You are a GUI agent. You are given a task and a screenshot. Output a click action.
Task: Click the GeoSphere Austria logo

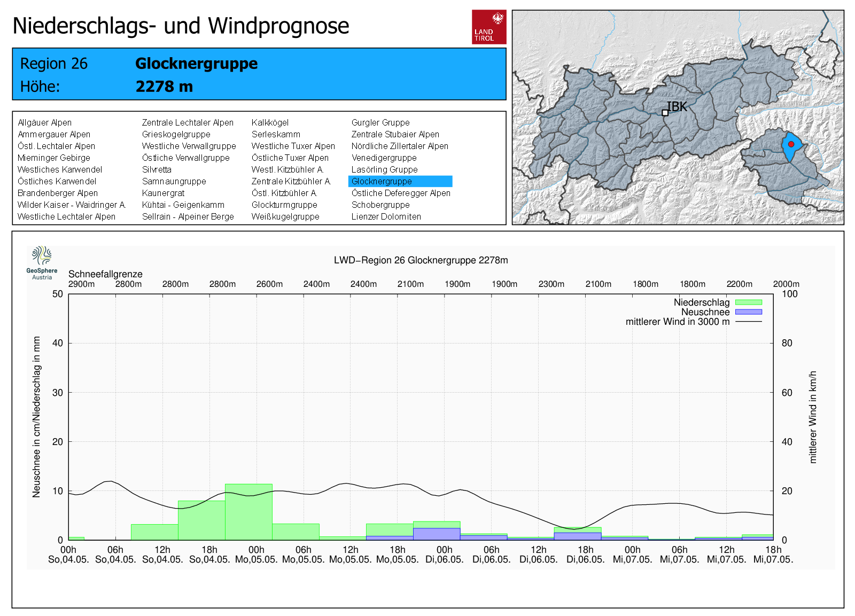[x=42, y=262]
